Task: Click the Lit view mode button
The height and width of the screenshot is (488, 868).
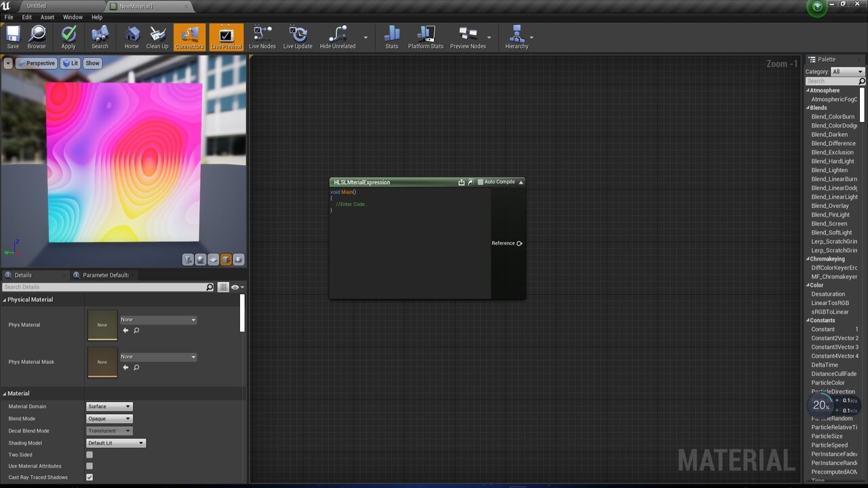Action: [x=71, y=63]
